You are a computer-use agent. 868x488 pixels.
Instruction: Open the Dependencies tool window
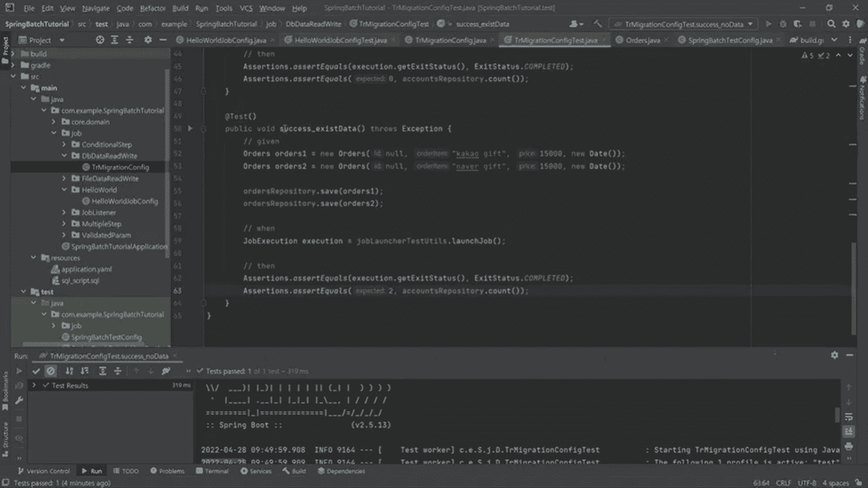[x=341, y=471]
